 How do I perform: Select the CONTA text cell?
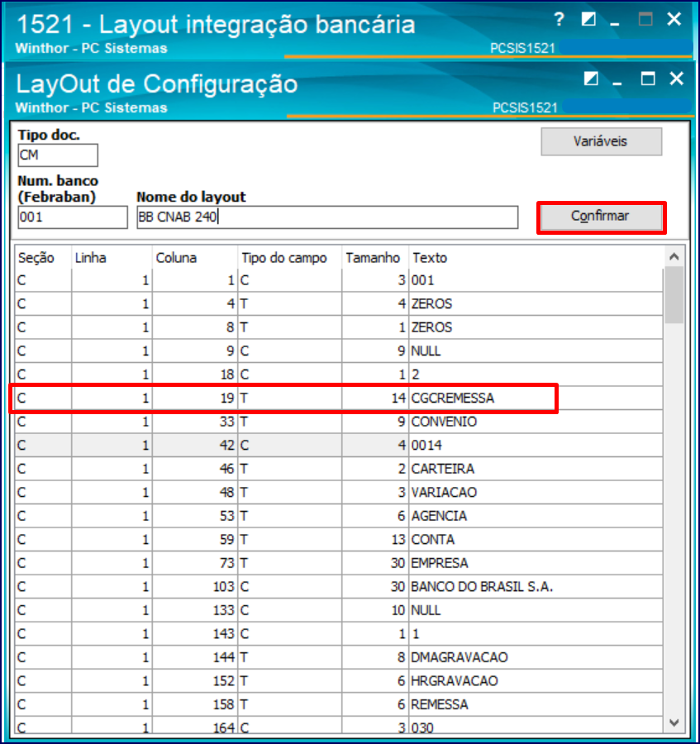[536, 540]
